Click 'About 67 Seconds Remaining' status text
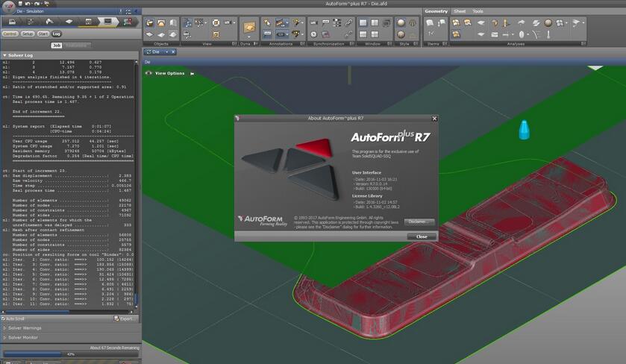 [115, 348]
